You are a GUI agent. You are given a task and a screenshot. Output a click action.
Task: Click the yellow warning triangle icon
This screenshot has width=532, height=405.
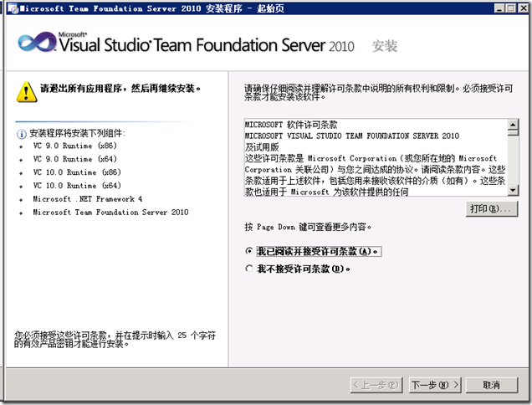[27, 92]
